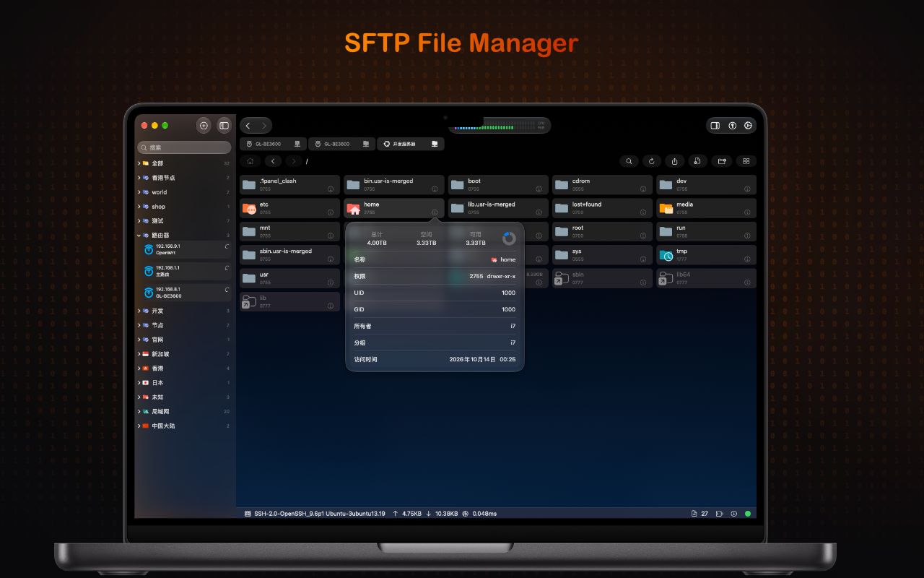
Task: Go back in the title bar navigation
Action: click(x=248, y=126)
